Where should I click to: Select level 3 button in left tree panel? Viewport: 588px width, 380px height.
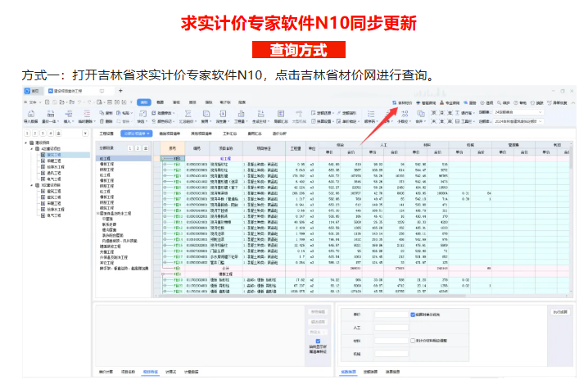tap(43, 133)
